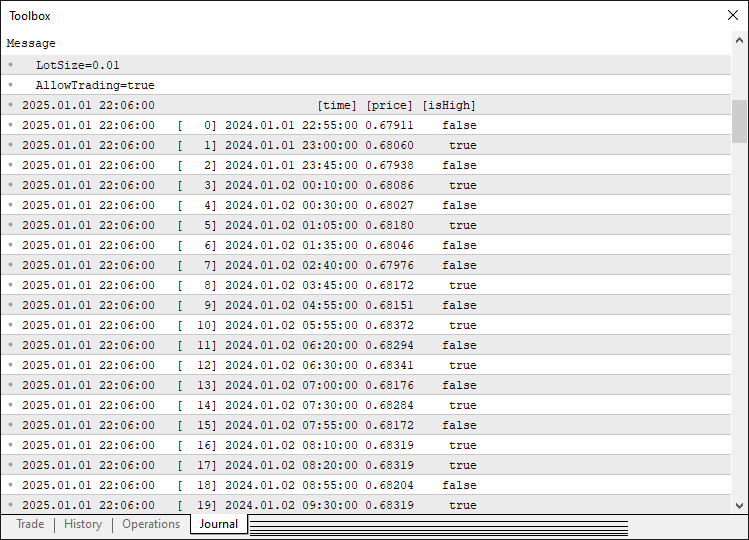Click the vertical scrollbar thumb

pos(739,121)
